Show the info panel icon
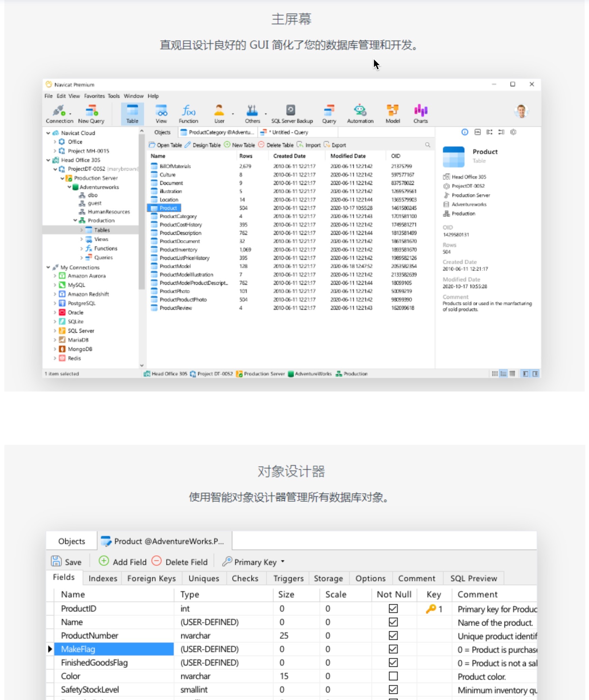This screenshot has width=589, height=700. pos(465,132)
